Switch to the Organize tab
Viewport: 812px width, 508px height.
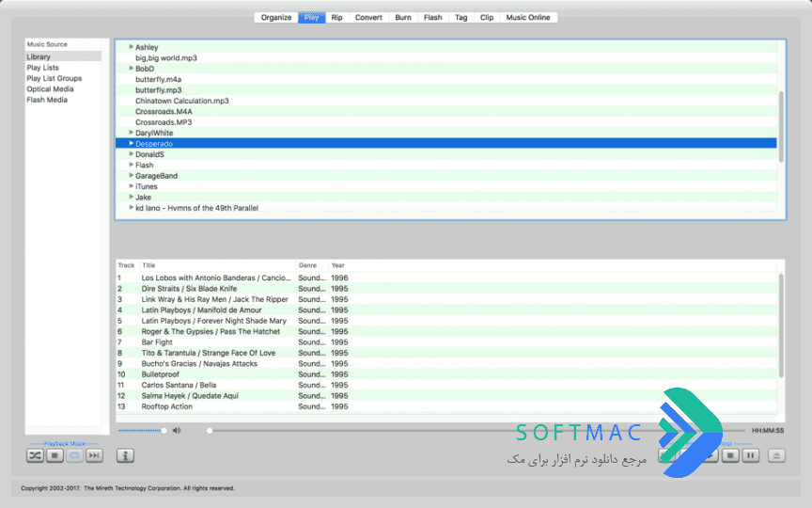(276, 17)
